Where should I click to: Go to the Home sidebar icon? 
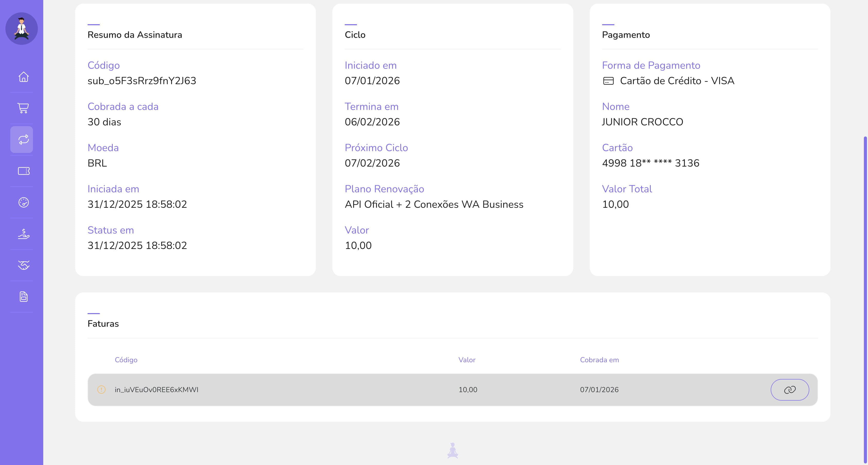coord(23,77)
